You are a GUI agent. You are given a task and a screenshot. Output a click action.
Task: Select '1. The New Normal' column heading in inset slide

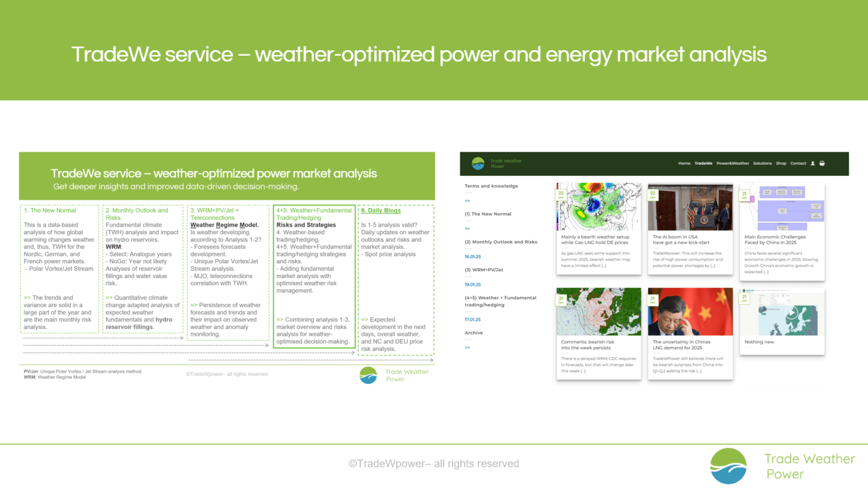click(x=50, y=211)
